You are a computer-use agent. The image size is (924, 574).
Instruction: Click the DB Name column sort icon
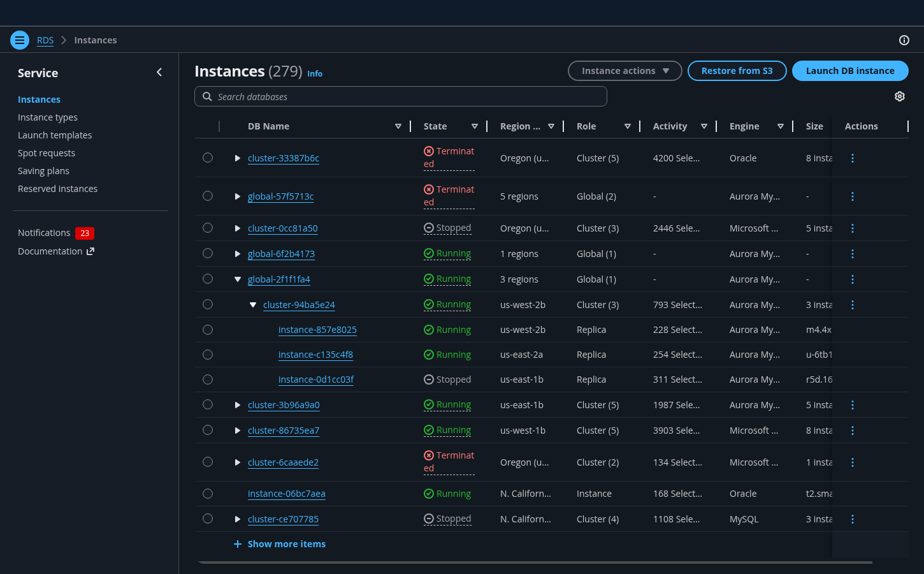[x=398, y=126]
